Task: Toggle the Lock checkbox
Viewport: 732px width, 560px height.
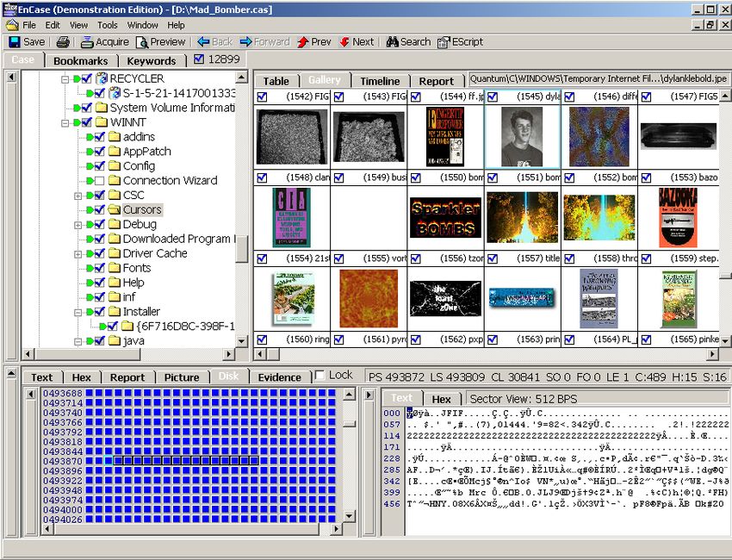Action: (320, 375)
